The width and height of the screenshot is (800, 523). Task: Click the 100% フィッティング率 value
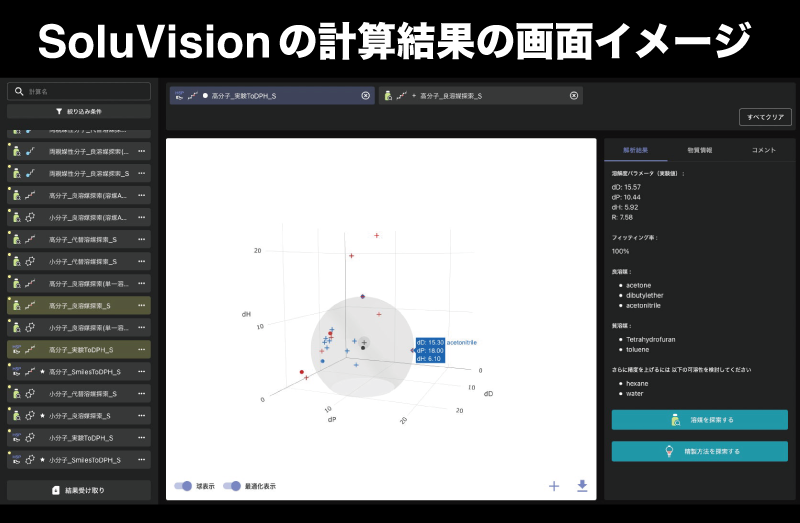[620, 251]
